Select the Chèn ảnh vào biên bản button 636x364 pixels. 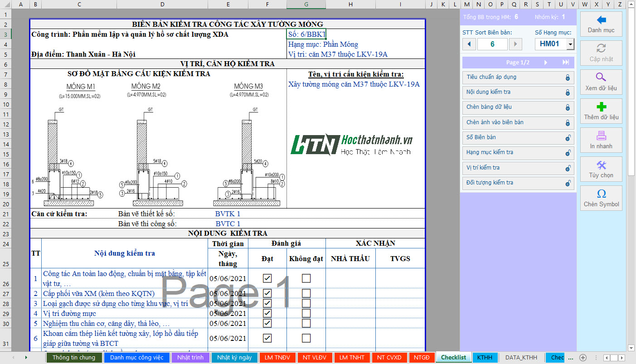tap(518, 123)
